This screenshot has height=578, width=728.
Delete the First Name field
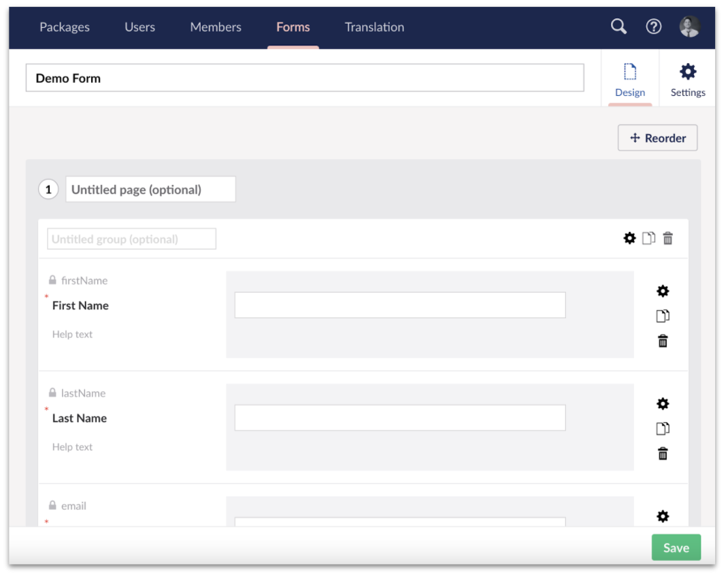[x=663, y=341]
